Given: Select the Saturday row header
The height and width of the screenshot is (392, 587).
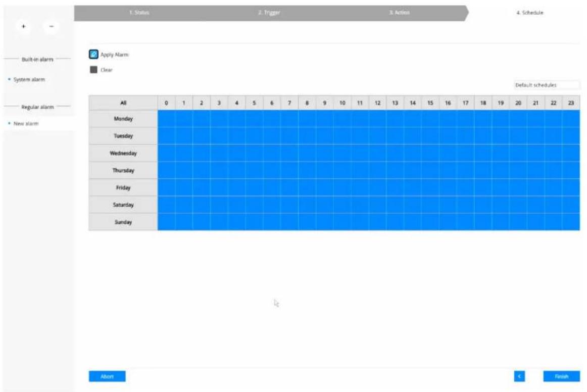Looking at the screenshot, I should [x=123, y=205].
